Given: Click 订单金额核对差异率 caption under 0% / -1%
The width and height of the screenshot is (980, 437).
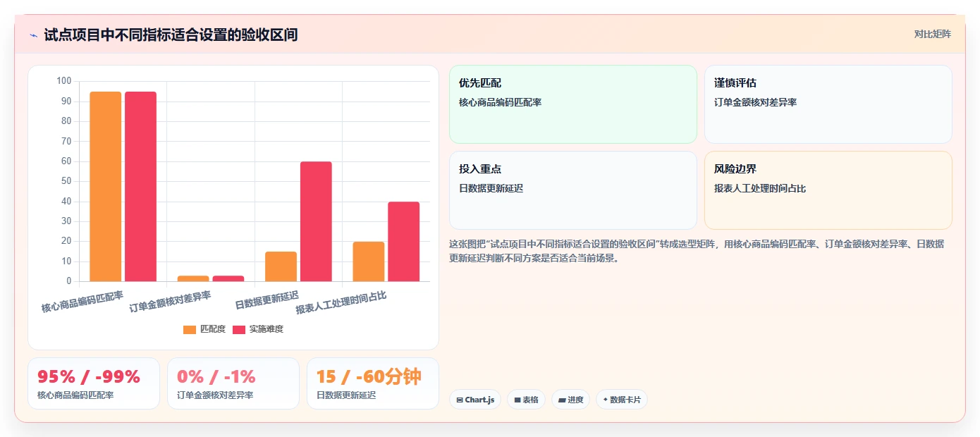Looking at the screenshot, I should [x=215, y=395].
